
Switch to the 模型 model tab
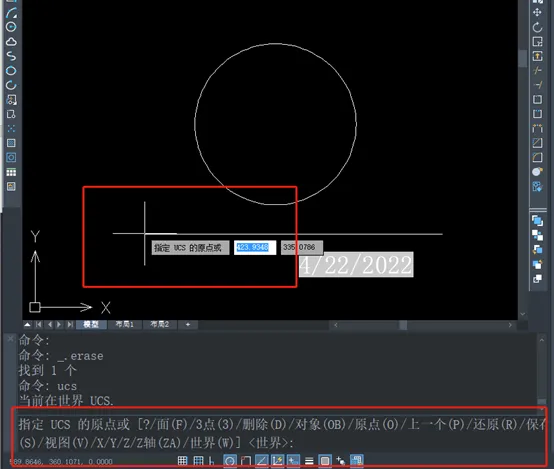point(91,324)
